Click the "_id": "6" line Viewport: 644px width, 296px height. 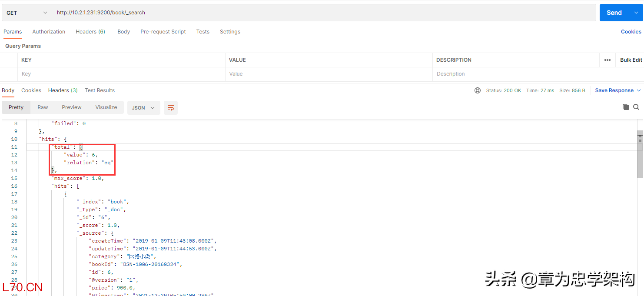93,217
